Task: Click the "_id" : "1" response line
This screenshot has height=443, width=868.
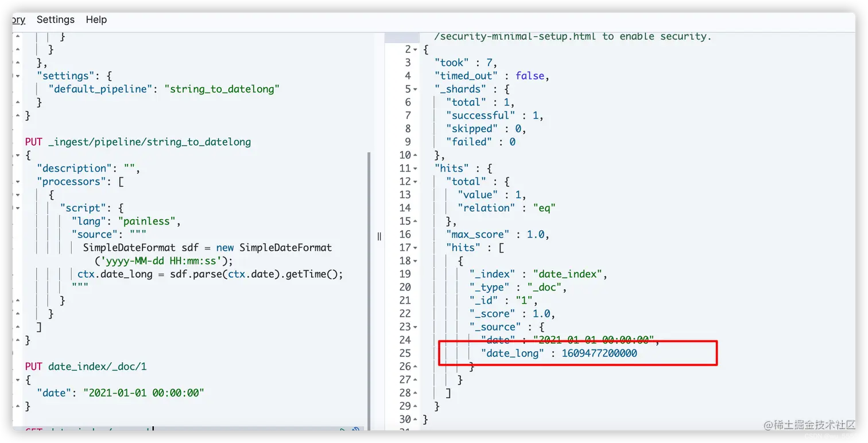Action: click(503, 300)
